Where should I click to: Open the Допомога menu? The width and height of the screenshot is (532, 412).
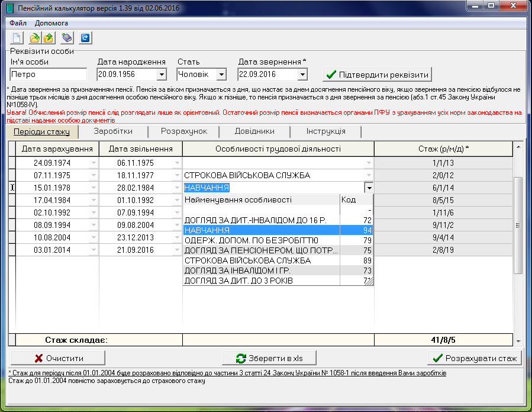pos(51,23)
